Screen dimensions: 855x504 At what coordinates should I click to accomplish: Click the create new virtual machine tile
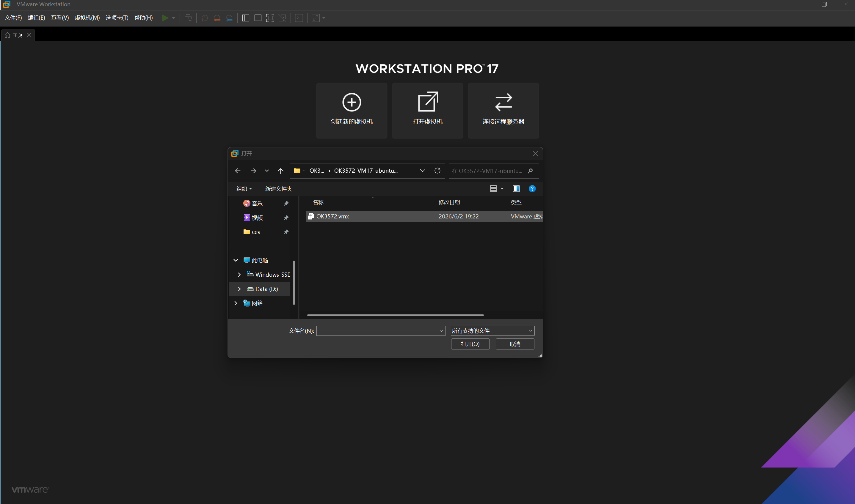click(352, 111)
